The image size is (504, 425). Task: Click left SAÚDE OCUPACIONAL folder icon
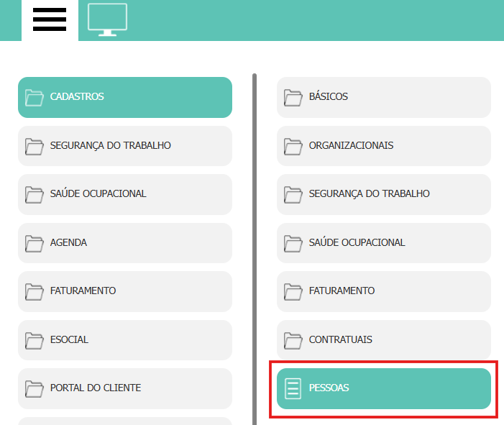tap(34, 195)
